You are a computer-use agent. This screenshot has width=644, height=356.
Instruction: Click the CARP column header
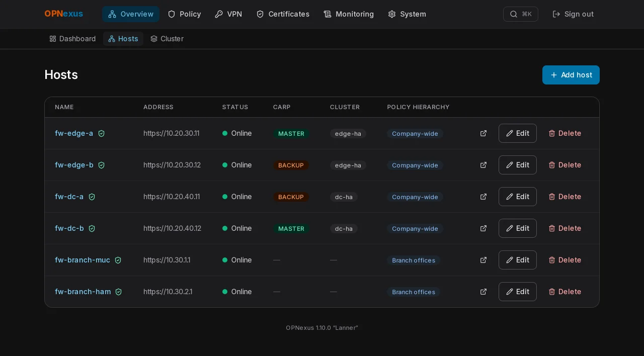click(282, 107)
